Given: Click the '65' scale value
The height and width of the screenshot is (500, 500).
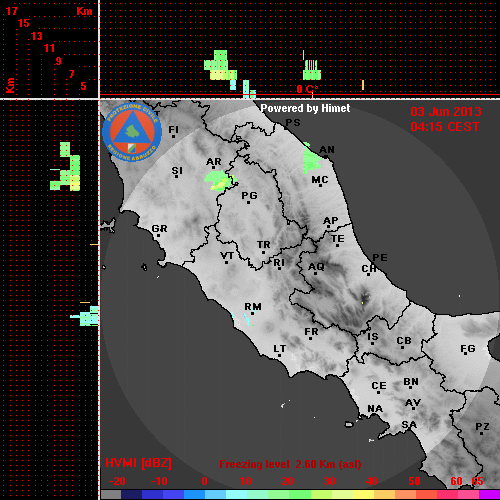Looking at the screenshot, I should [477, 481].
